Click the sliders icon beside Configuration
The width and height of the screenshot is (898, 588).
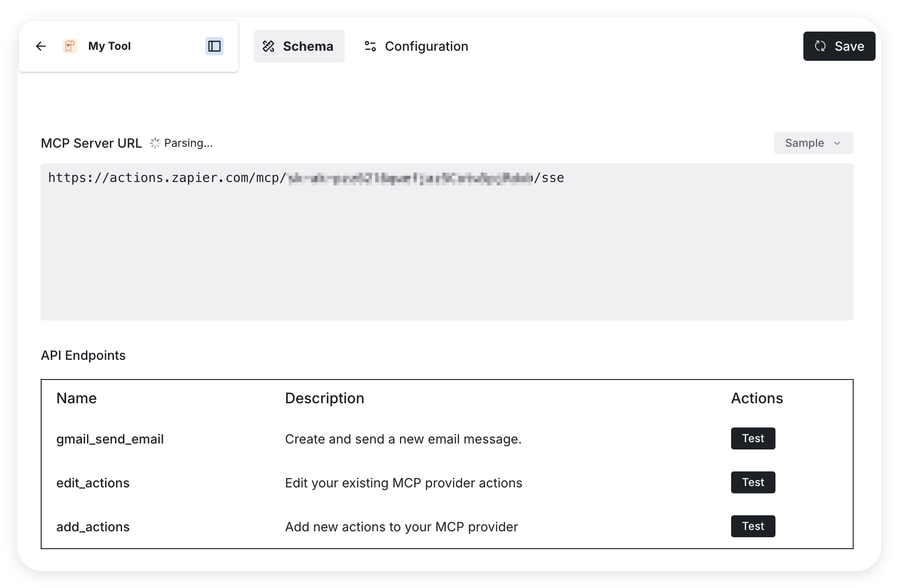pyautogui.click(x=370, y=46)
